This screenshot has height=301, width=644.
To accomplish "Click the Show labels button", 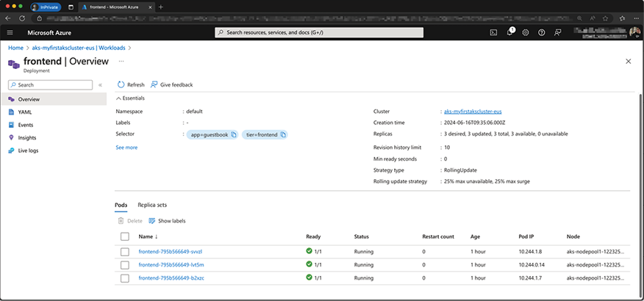I will pyautogui.click(x=167, y=221).
